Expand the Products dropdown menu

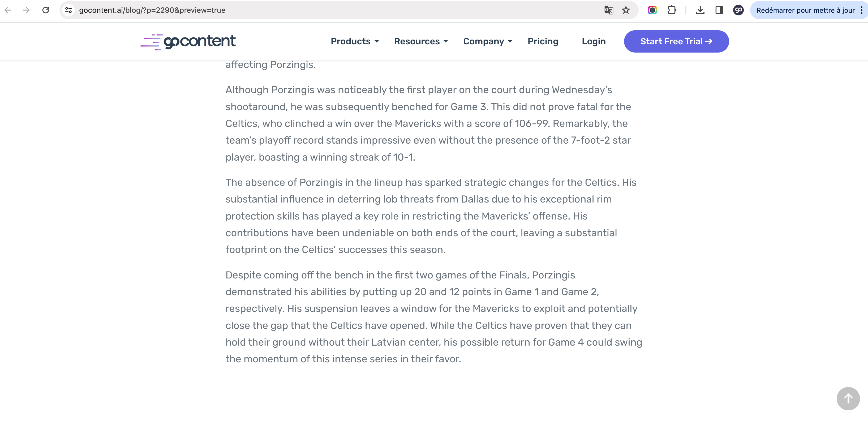pos(354,41)
